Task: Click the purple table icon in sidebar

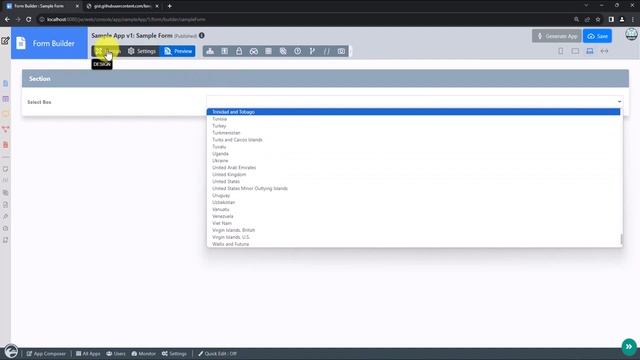Action: point(5,99)
